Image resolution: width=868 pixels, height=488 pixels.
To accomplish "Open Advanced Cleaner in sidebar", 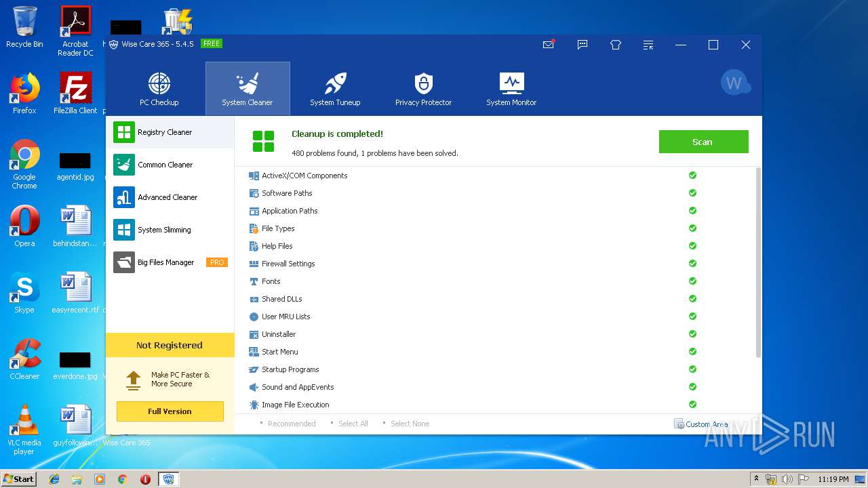I will point(170,197).
